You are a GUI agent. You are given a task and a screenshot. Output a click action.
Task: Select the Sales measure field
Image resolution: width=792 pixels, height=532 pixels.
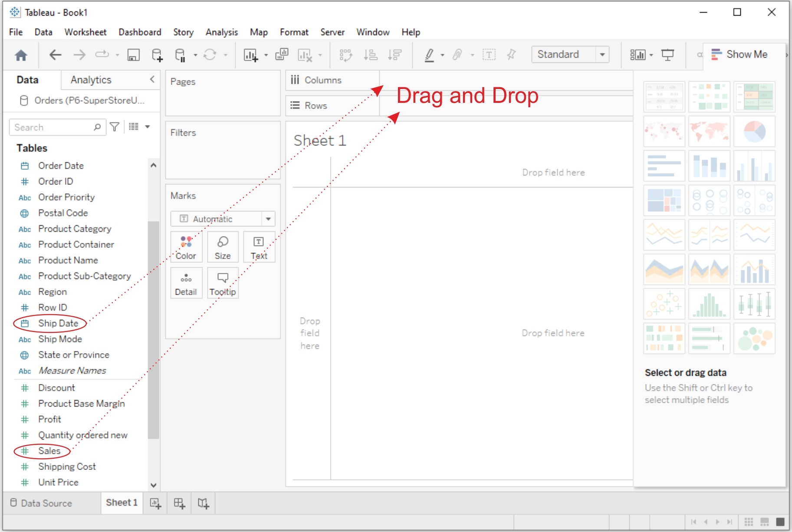pyautogui.click(x=49, y=451)
